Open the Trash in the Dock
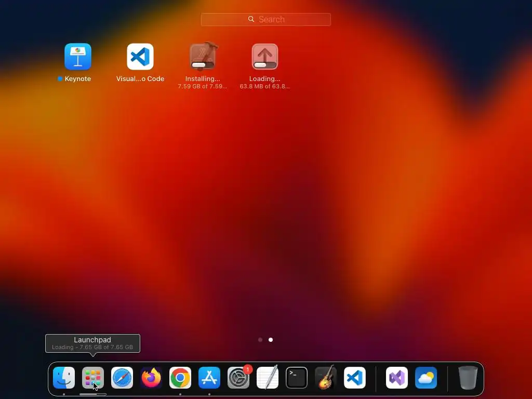Image resolution: width=532 pixels, height=399 pixels. (468, 378)
